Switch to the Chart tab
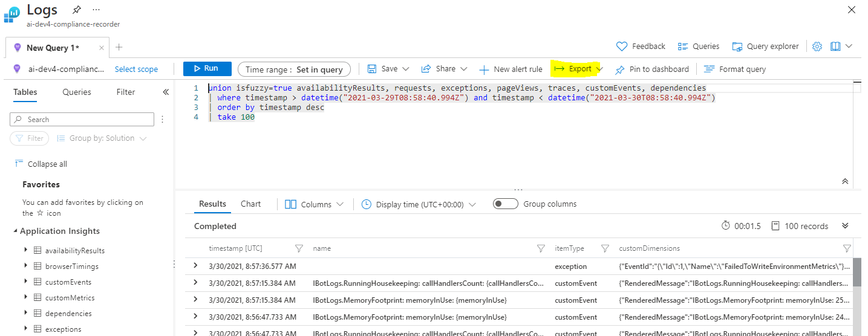868x336 pixels. pyautogui.click(x=250, y=204)
